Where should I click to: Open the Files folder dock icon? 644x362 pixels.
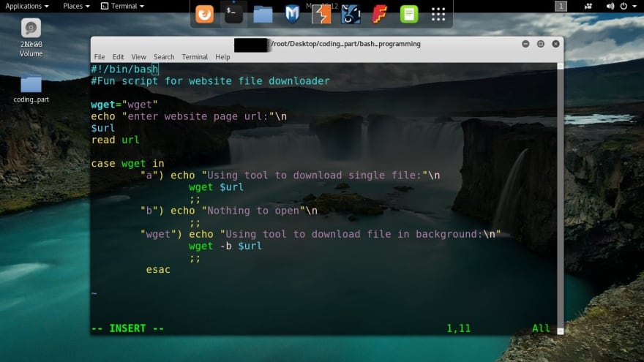click(263, 15)
